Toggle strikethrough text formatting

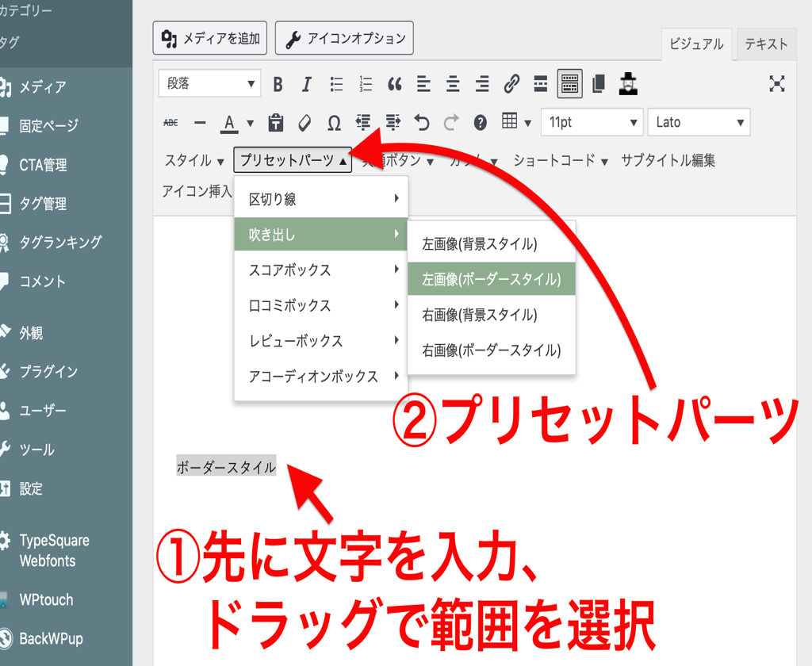point(170,123)
